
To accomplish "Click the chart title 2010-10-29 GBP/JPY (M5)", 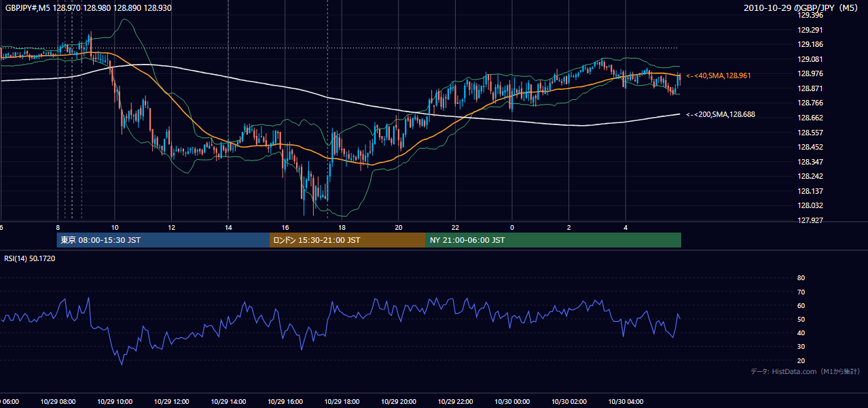I will pyautogui.click(x=802, y=7).
